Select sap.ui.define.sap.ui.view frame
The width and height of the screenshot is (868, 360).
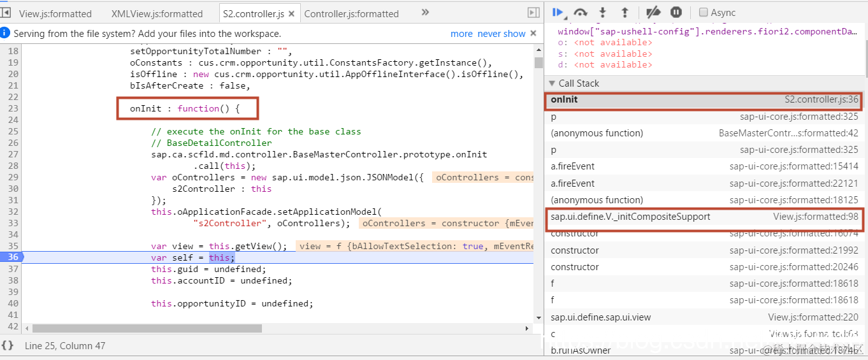coord(704,317)
